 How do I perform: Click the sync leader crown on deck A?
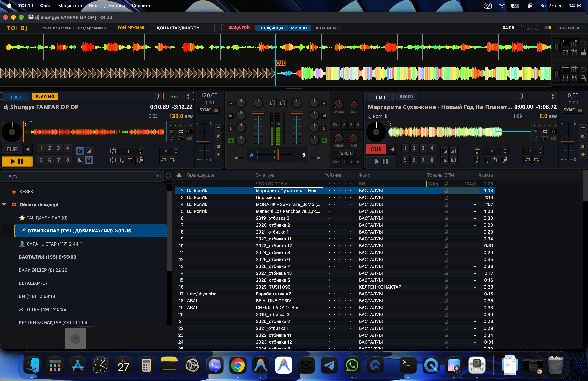click(216, 110)
